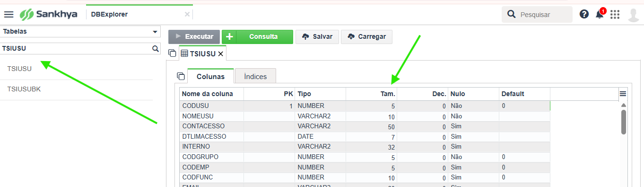Close the TSIUSU query tab
644x187 pixels.
pos(220,53)
